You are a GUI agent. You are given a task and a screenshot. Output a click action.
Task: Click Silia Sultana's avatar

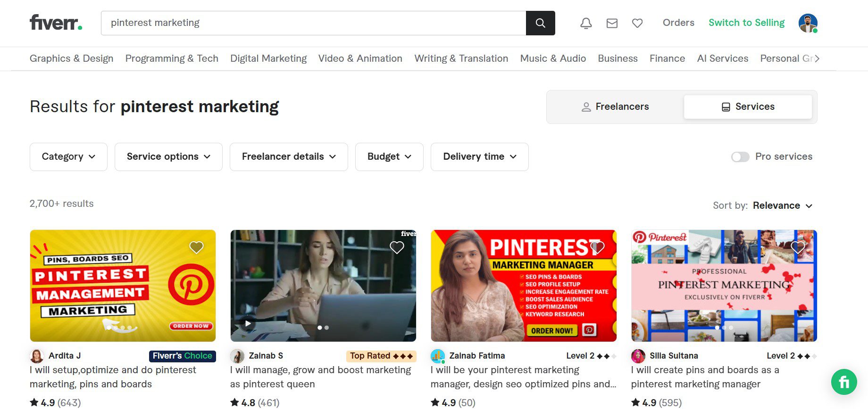[x=638, y=356]
